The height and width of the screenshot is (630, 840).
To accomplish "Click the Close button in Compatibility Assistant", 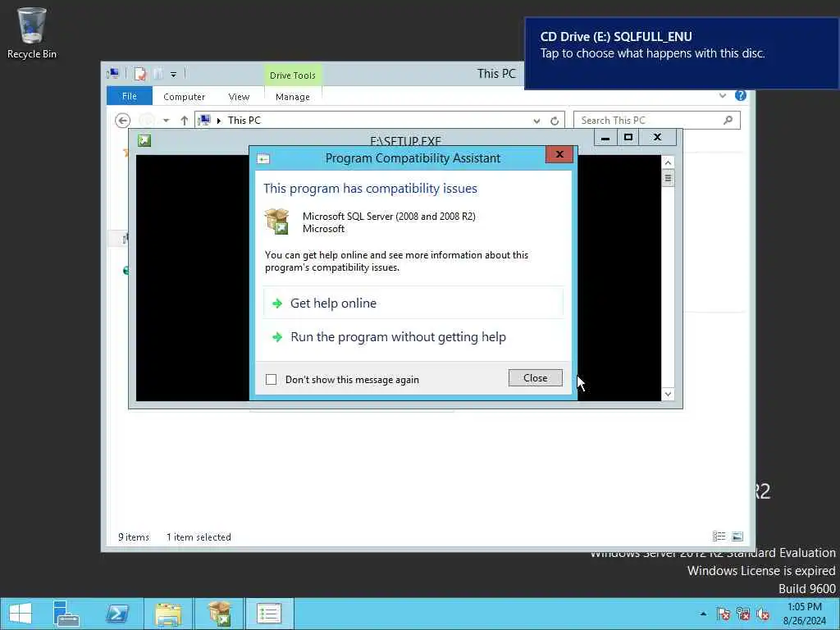I will pyautogui.click(x=535, y=377).
